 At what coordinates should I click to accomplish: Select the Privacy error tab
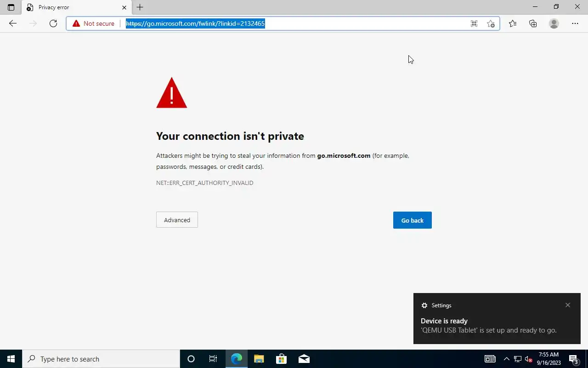pyautogui.click(x=77, y=7)
